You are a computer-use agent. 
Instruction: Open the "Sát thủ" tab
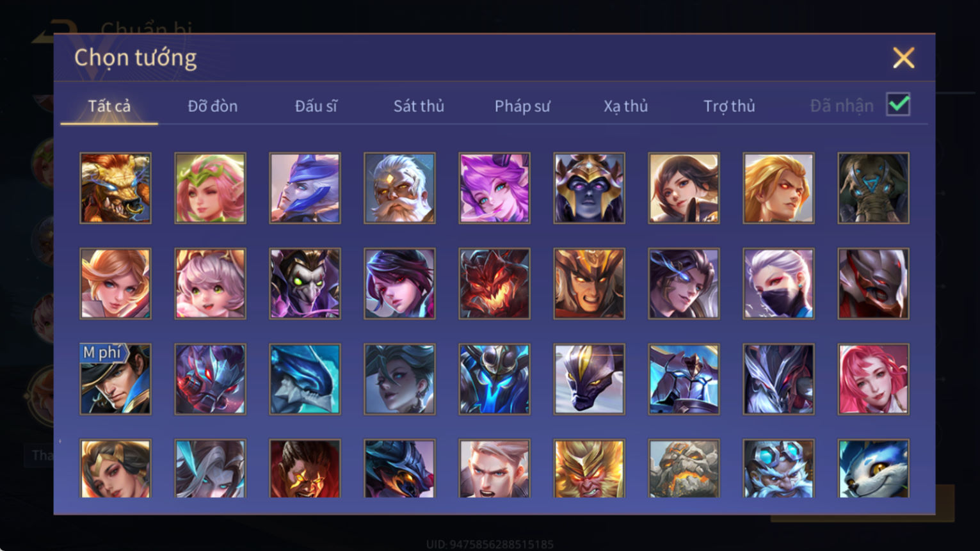[419, 106]
